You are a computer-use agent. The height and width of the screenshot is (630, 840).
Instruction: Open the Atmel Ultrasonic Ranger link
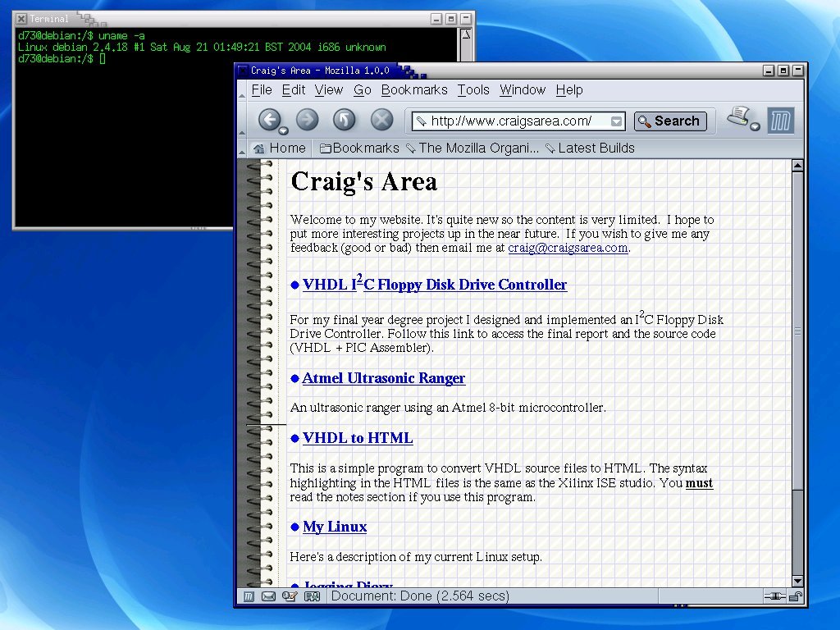[384, 378]
